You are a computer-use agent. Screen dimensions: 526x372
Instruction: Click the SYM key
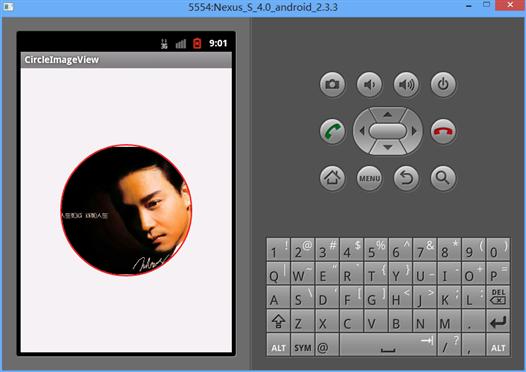pyautogui.click(x=303, y=345)
